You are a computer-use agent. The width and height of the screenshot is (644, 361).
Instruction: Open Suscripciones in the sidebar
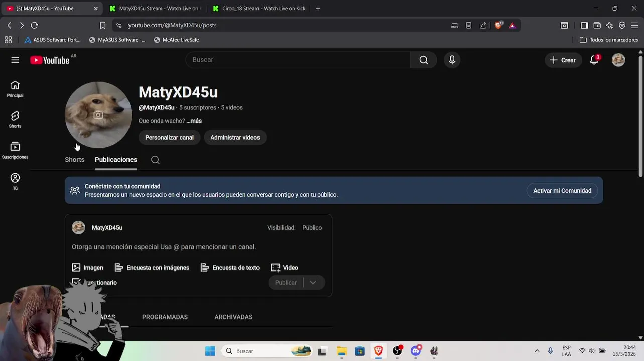tap(15, 151)
